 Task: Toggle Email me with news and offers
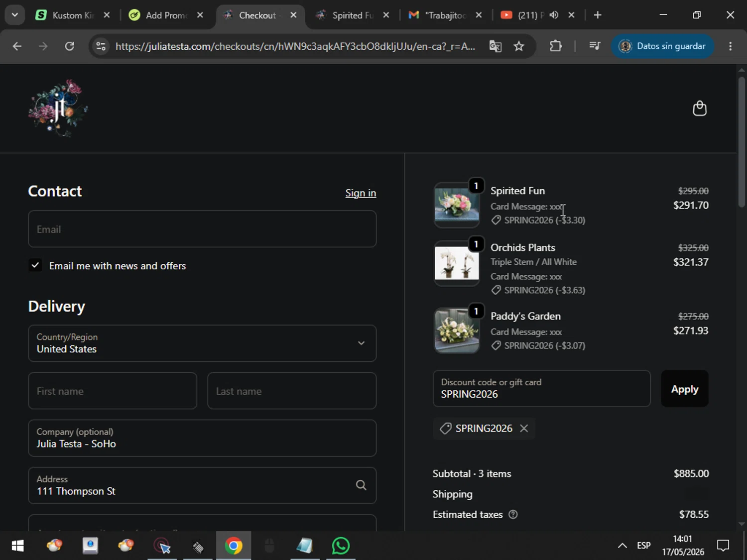[x=35, y=265]
